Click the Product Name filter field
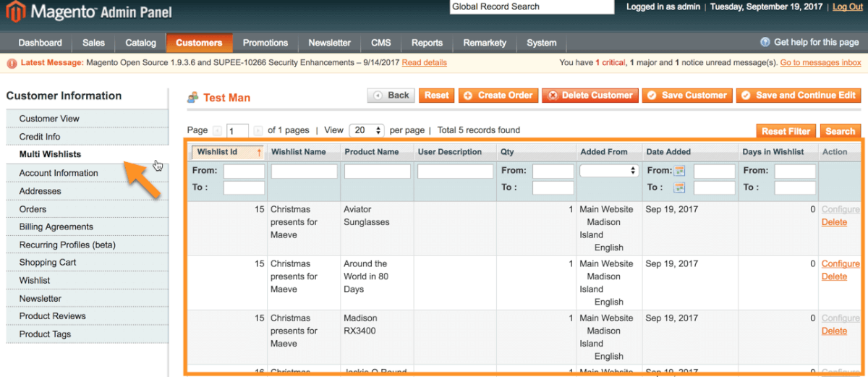The height and width of the screenshot is (377, 868). 377,171
